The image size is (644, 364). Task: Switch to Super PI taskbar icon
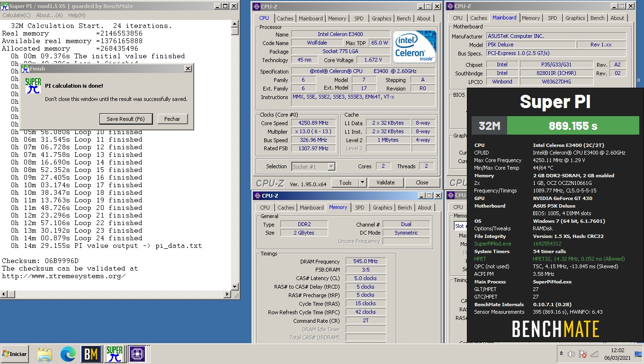coord(114,354)
